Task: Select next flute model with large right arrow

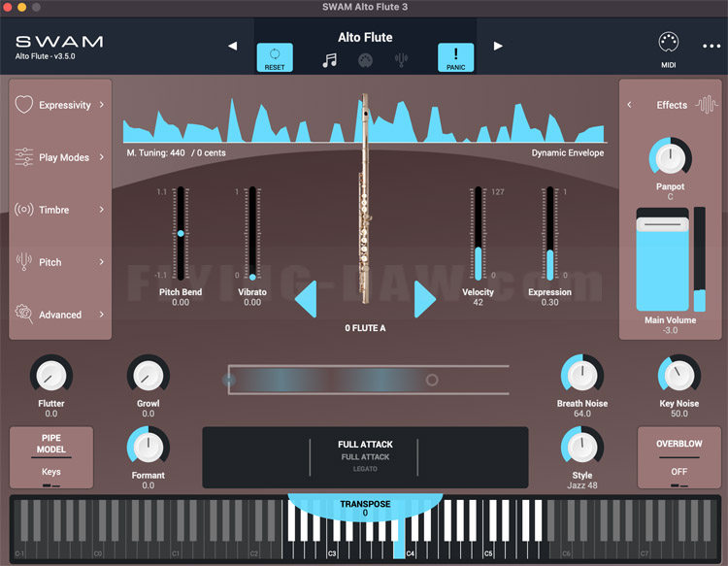Action: point(424,299)
